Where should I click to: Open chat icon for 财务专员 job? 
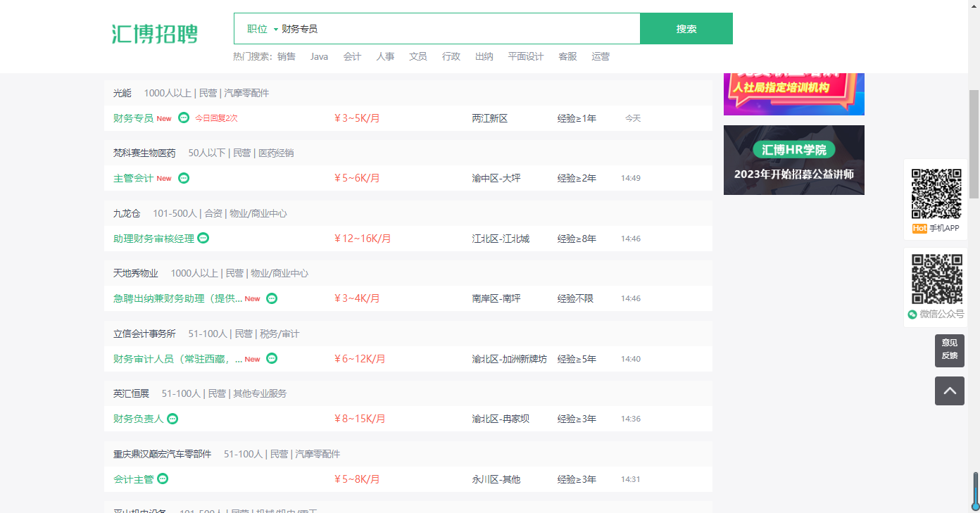click(x=184, y=118)
